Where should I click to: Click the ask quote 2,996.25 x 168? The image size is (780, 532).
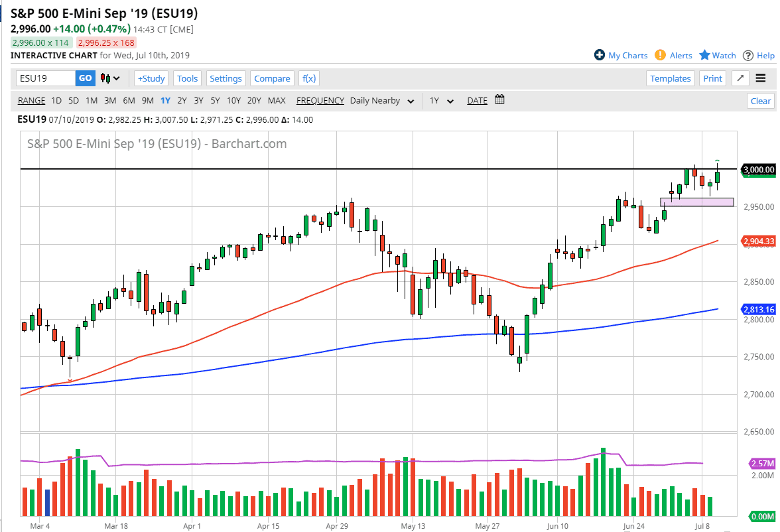pyautogui.click(x=106, y=43)
